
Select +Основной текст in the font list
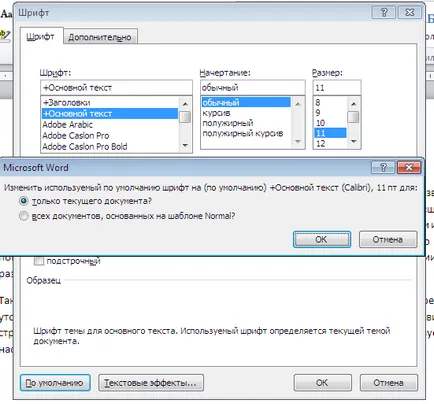pyautogui.click(x=110, y=114)
